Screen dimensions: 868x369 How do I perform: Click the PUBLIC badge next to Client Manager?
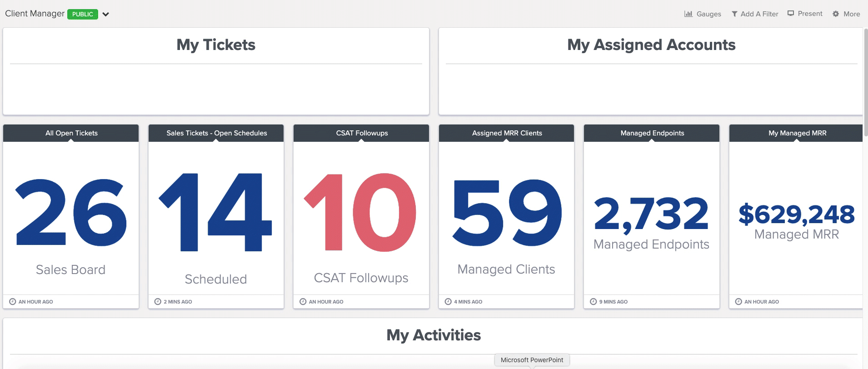83,14
